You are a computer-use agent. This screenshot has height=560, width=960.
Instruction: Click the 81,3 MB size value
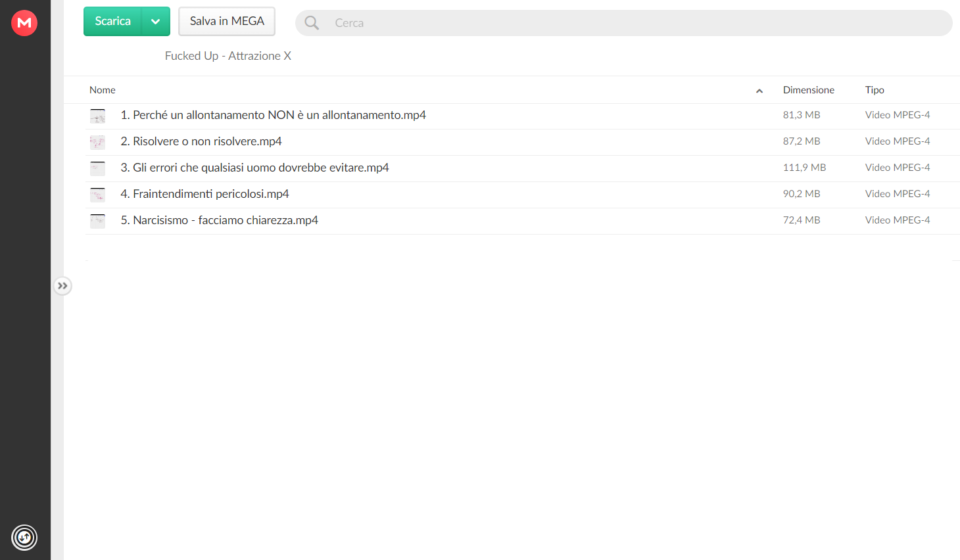pos(802,115)
